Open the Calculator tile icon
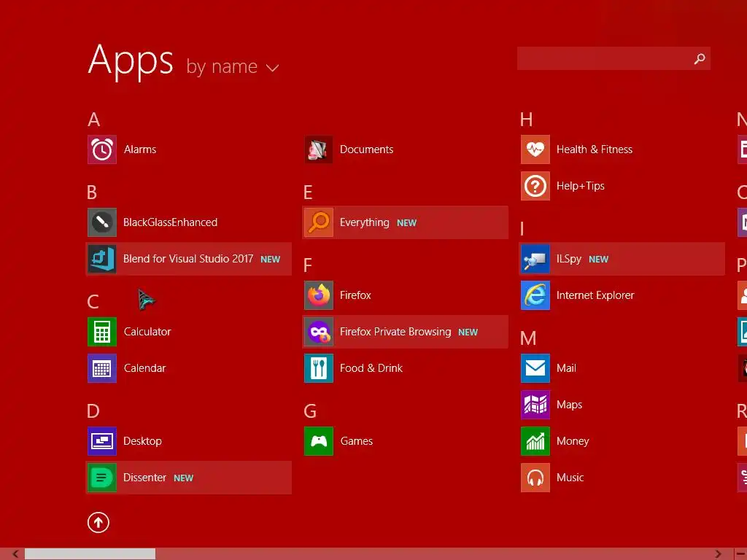Viewport: 747px width, 560px height. [102, 332]
